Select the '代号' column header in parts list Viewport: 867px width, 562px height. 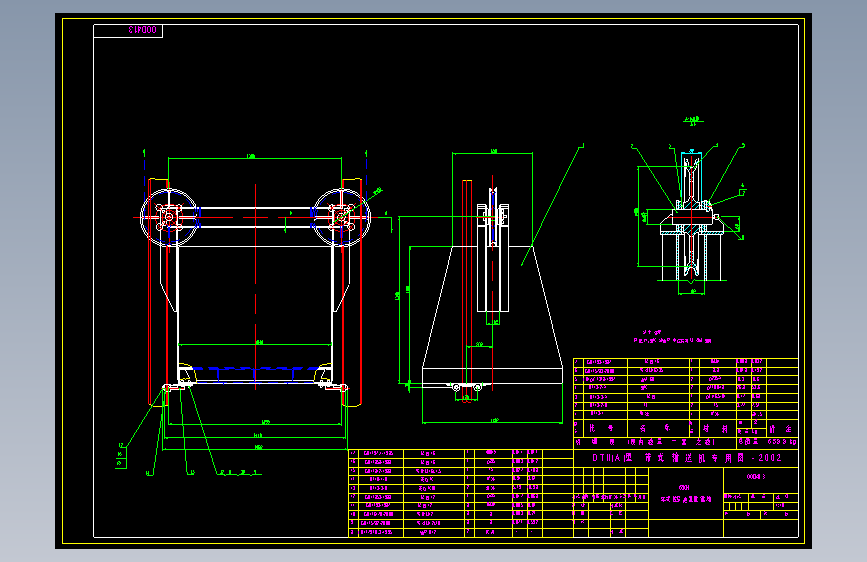(601, 428)
